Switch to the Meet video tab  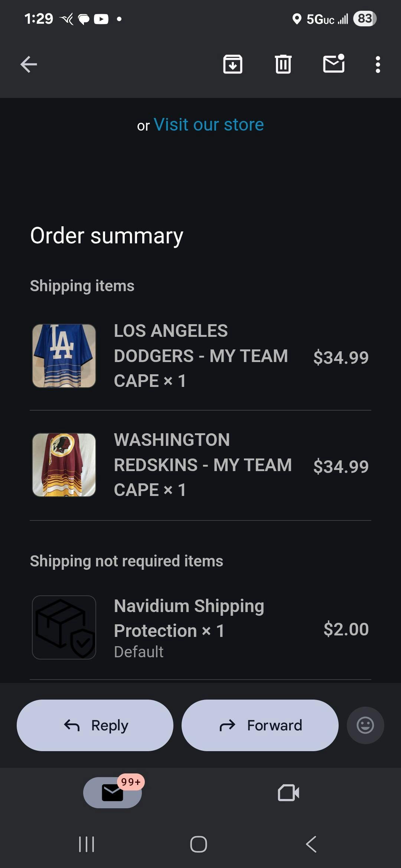click(288, 793)
